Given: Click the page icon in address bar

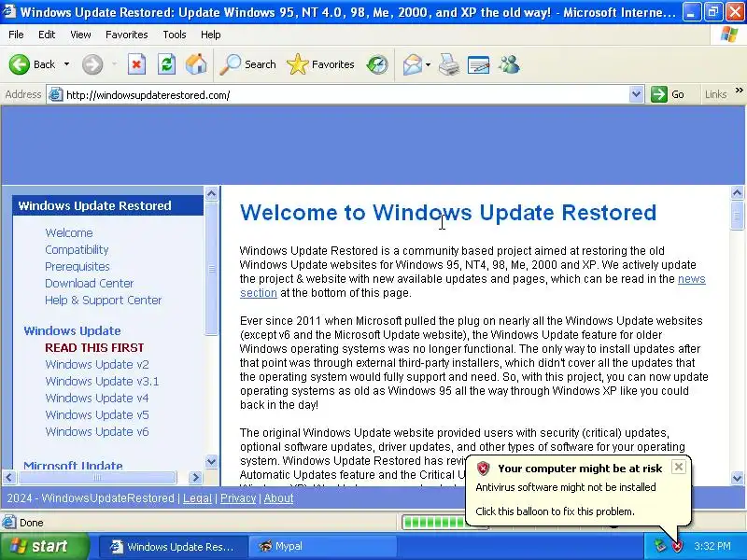Looking at the screenshot, I should (x=56, y=94).
